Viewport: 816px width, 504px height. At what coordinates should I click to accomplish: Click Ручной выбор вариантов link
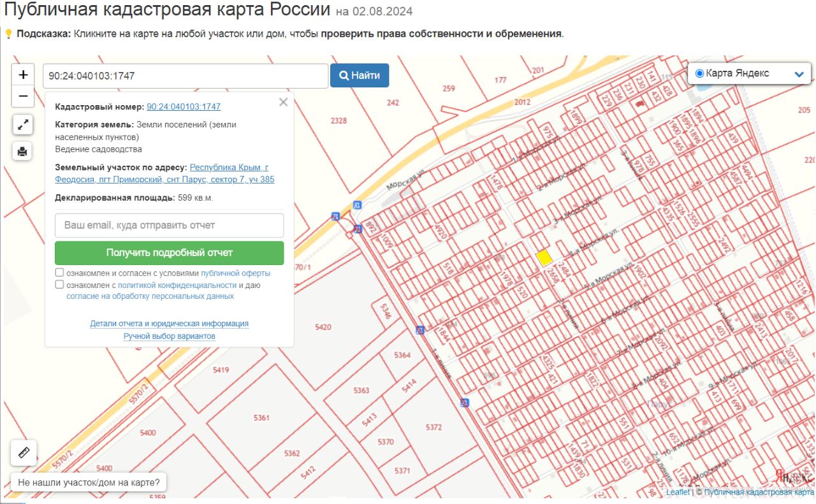170,336
